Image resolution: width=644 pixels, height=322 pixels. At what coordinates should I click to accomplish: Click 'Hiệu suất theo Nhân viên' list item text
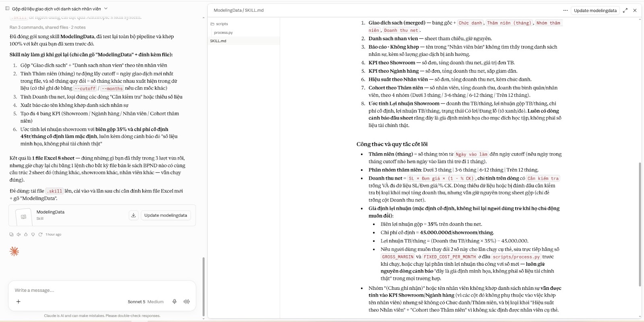click(x=398, y=79)
